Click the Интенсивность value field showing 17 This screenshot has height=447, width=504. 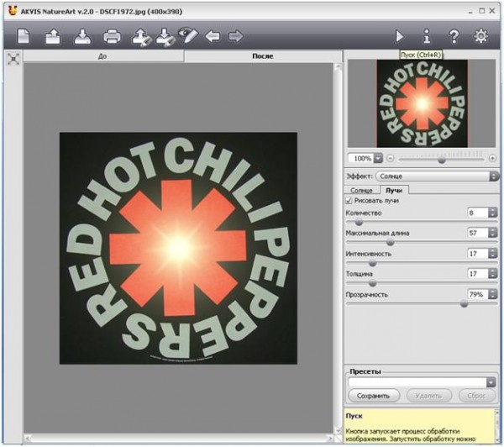[478, 254]
